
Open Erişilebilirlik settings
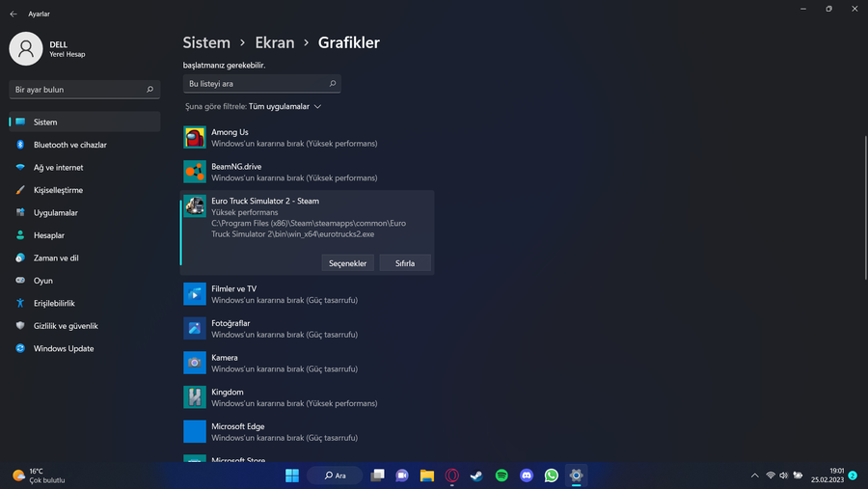pos(85,304)
